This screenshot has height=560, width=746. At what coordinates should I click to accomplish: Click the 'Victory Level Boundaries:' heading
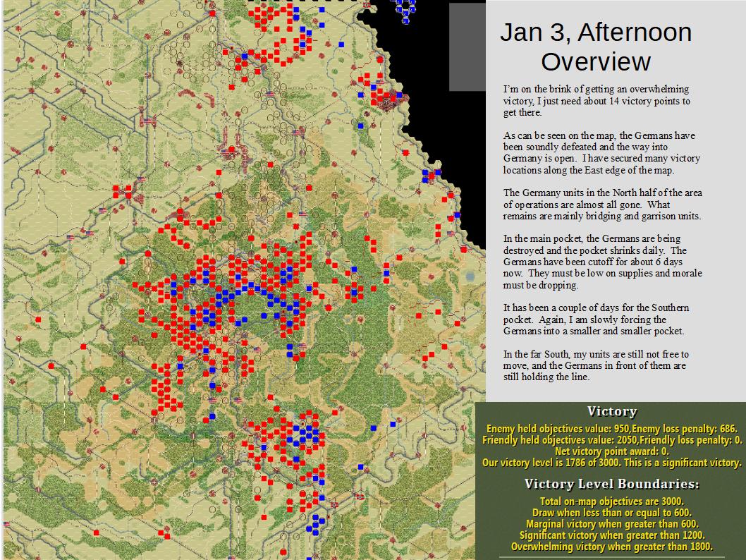[612, 484]
